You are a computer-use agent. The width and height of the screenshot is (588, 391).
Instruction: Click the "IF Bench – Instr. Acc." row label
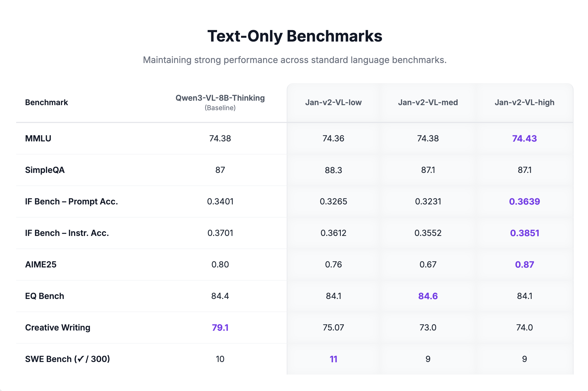coord(67,233)
